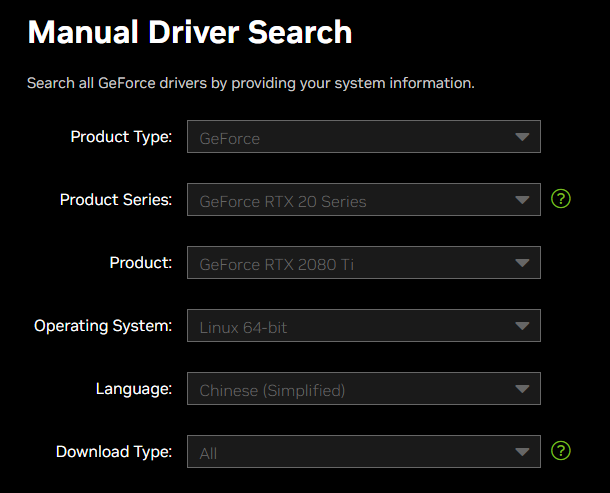Image resolution: width=610 pixels, height=493 pixels.
Task: Click the 'Language:' label
Action: coord(134,389)
